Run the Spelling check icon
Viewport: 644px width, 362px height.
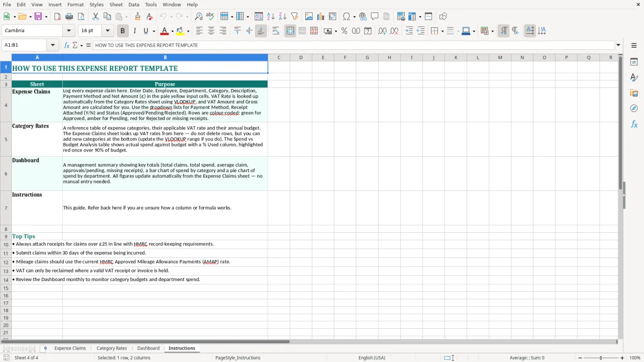point(210,17)
